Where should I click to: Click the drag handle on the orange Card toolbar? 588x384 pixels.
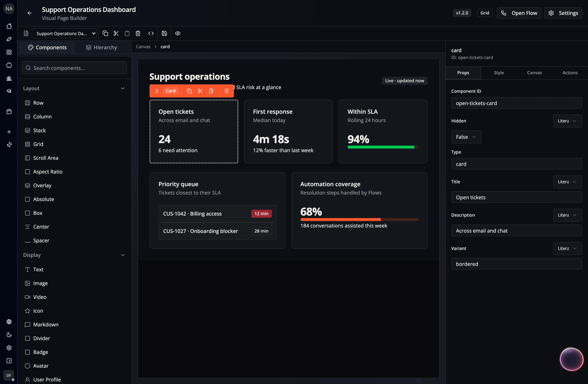pos(157,91)
